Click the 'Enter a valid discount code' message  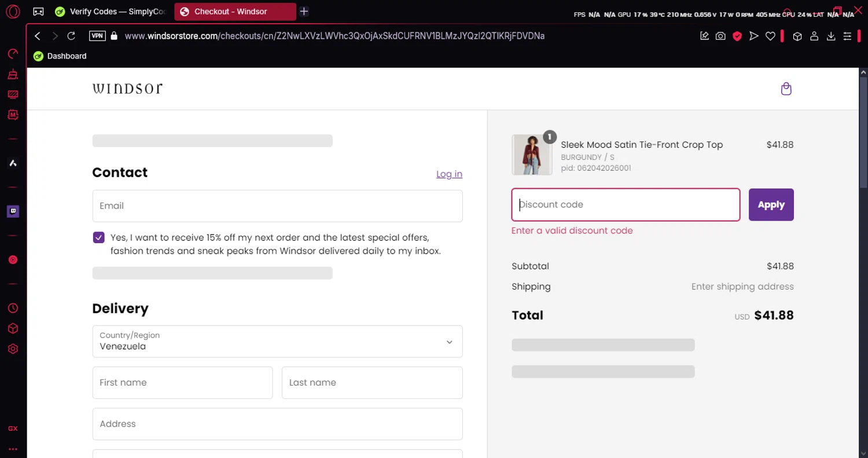click(x=572, y=230)
